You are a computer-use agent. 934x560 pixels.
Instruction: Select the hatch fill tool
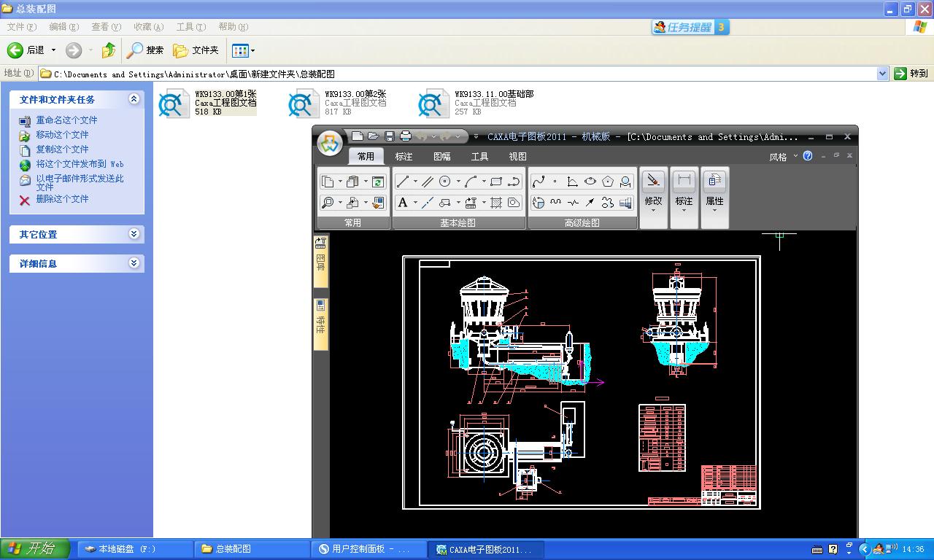point(496,203)
